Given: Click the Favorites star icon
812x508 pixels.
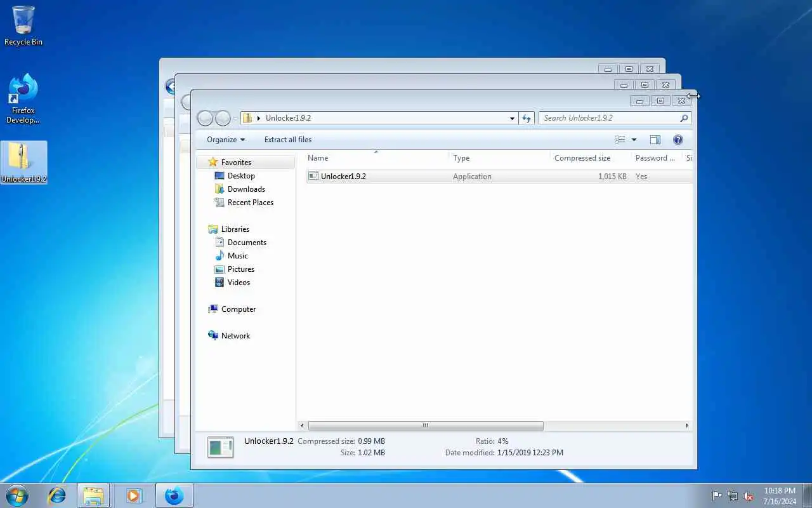Looking at the screenshot, I should click(x=213, y=163).
